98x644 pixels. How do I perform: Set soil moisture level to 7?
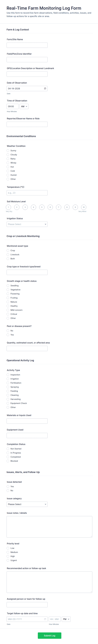click(58, 207)
